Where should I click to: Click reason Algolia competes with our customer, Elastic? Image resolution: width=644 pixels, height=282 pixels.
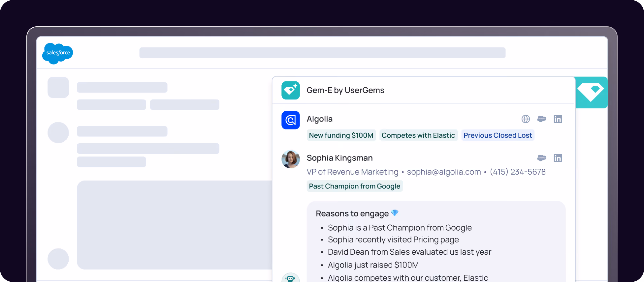pos(408,278)
